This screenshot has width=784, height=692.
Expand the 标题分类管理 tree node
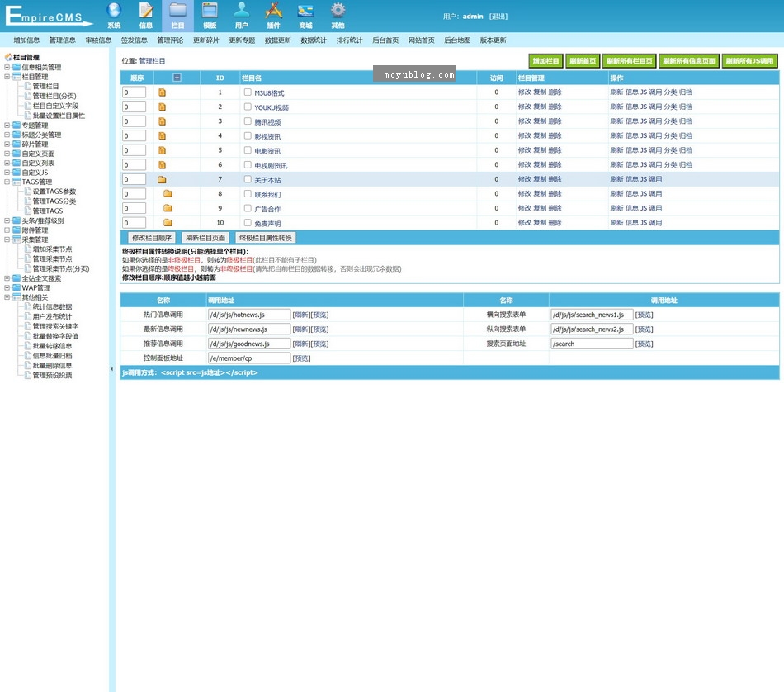pos(7,135)
